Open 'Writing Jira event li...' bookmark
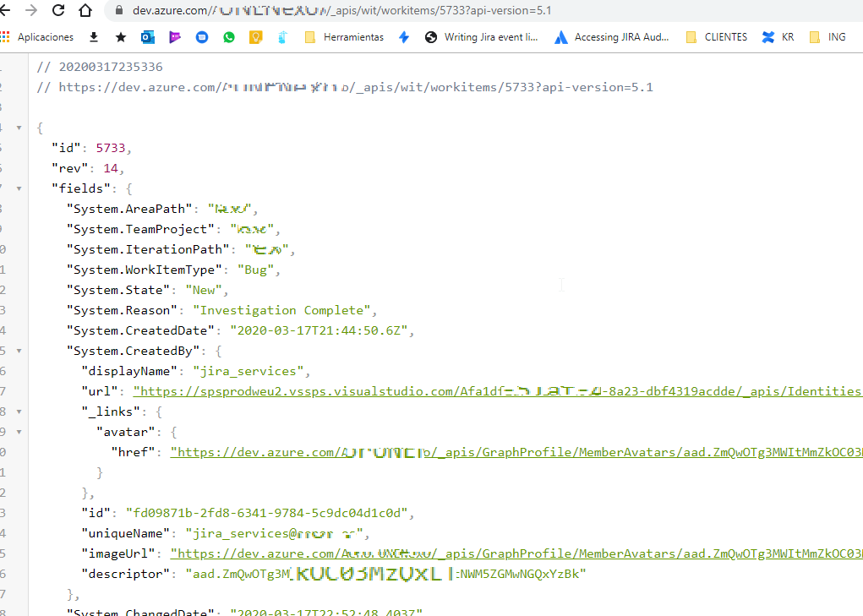This screenshot has height=616, width=863. pos(482,37)
